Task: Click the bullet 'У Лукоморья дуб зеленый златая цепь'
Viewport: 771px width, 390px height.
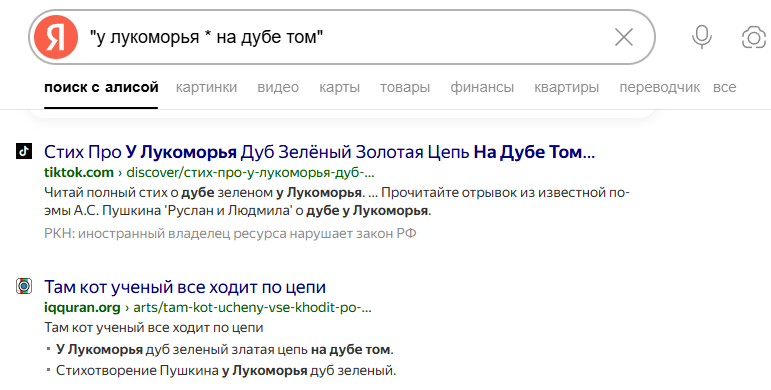Action: [x=224, y=350]
